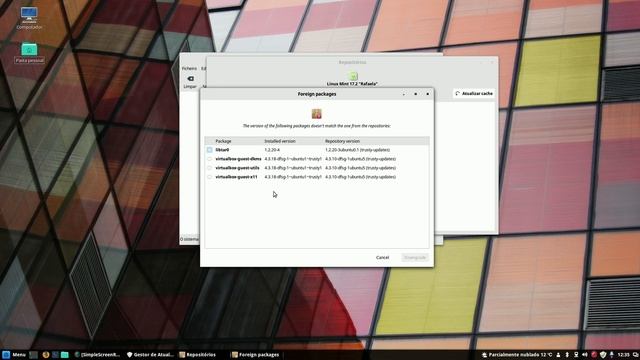Tick the checkbox for virtualbox-guest-utils
640x360 pixels.
click(209, 168)
